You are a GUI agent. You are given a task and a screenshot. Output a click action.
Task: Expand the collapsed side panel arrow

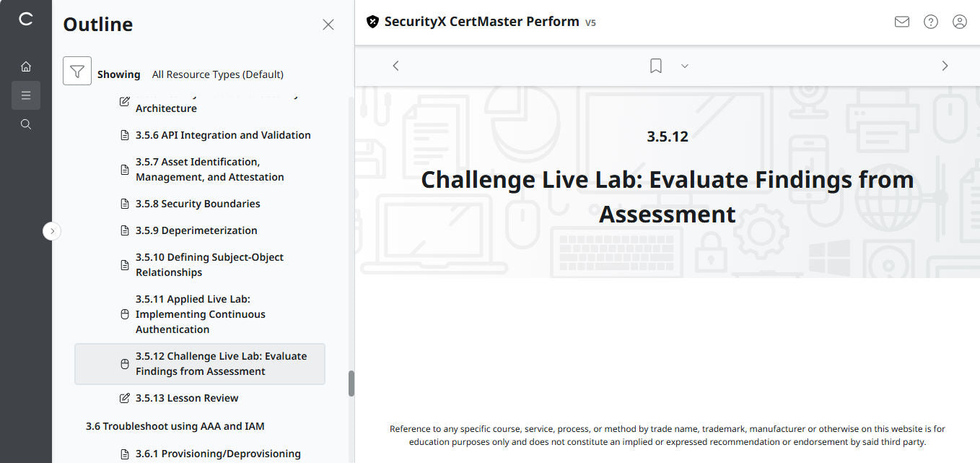[x=52, y=231]
